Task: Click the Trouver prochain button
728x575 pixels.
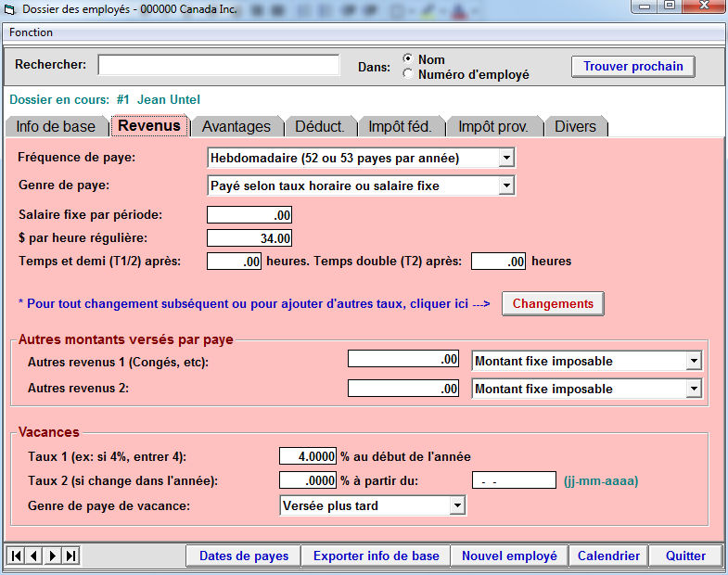Action: [x=632, y=66]
